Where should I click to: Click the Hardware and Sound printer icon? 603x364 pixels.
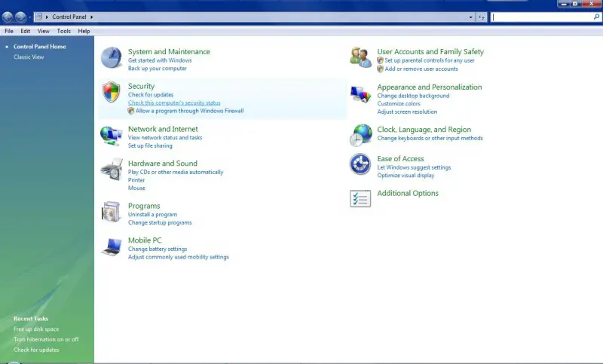[x=112, y=170]
